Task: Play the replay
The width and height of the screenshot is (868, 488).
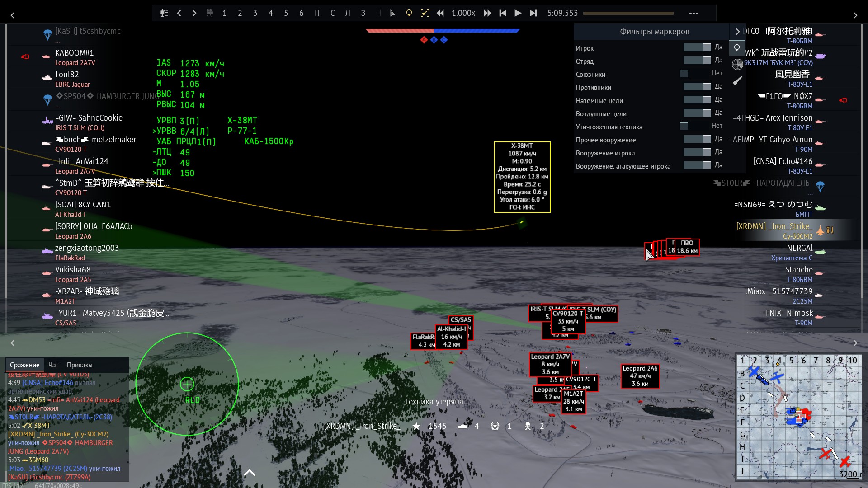Action: (518, 13)
